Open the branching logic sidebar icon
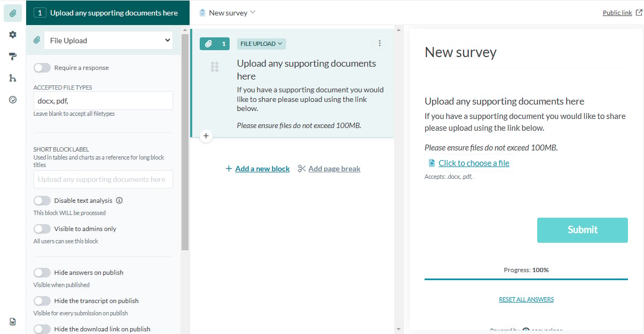644x334 pixels. pos(13,78)
